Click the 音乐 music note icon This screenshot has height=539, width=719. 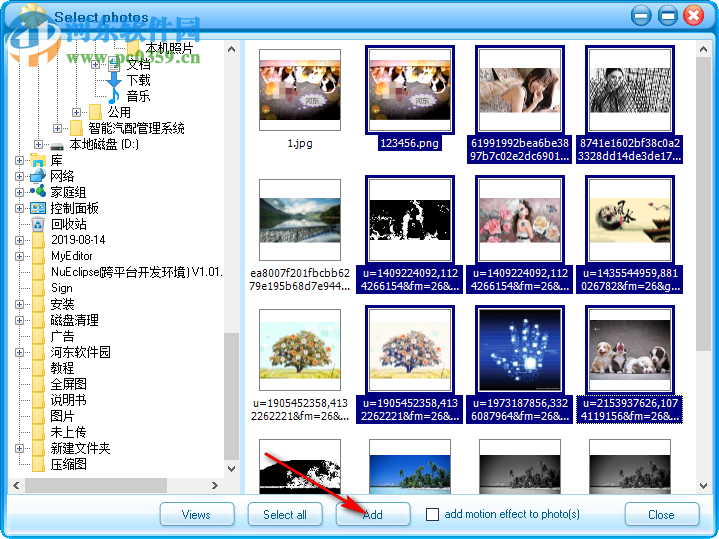pos(114,96)
